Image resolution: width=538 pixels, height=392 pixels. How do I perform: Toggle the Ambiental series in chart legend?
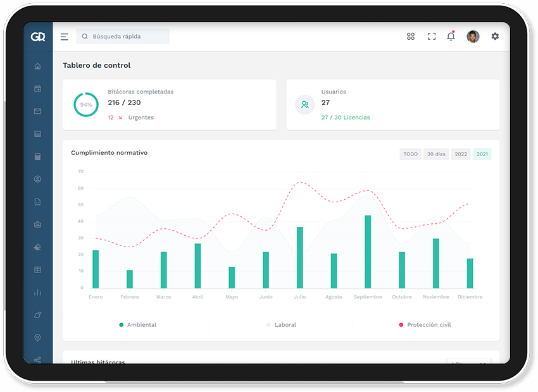pos(137,325)
